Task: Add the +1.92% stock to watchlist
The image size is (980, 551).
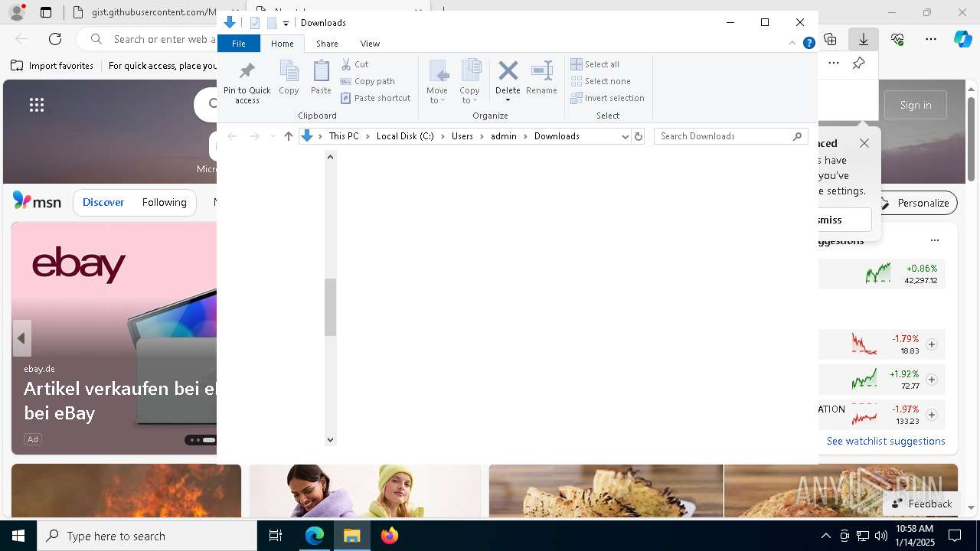Action: pyautogui.click(x=932, y=380)
